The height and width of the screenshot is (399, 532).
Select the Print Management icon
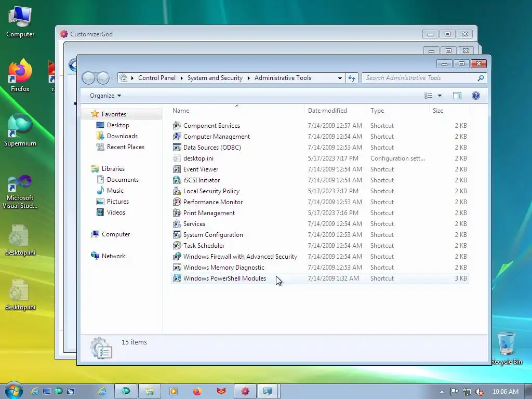click(x=177, y=212)
